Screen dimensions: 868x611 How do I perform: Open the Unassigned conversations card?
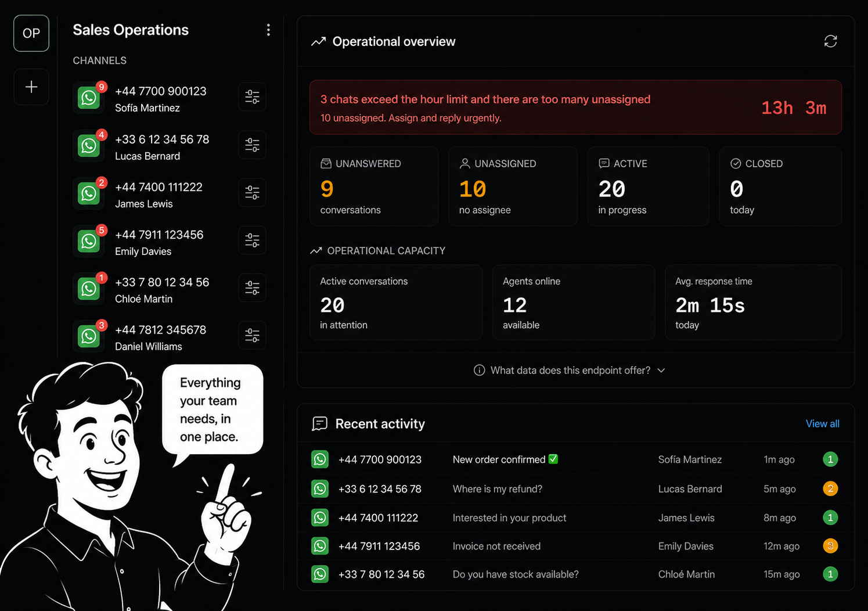(x=513, y=186)
